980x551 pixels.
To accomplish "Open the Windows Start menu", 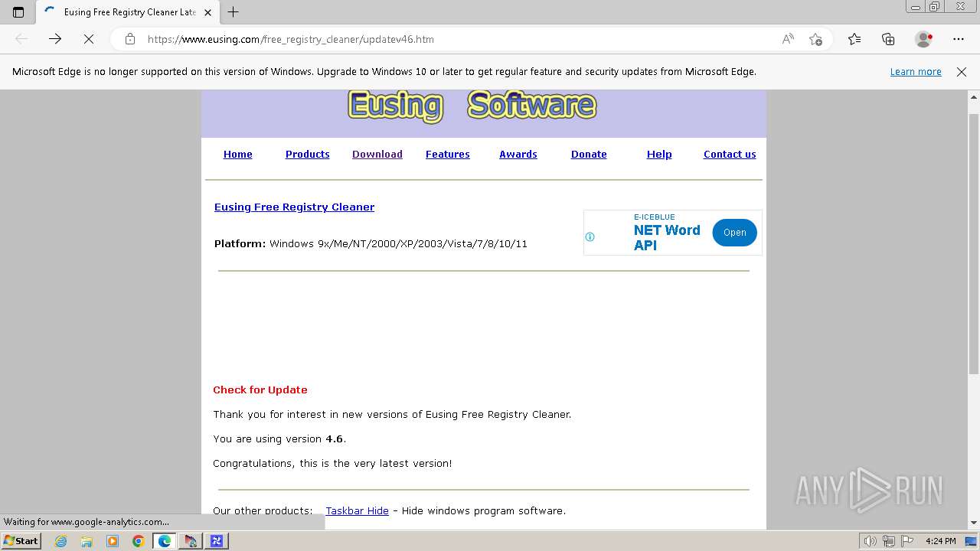I will point(21,541).
